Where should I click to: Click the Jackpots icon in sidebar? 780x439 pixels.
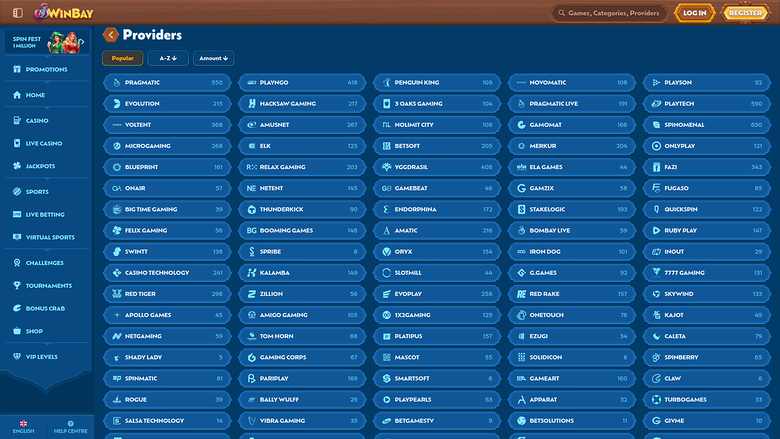click(16, 166)
